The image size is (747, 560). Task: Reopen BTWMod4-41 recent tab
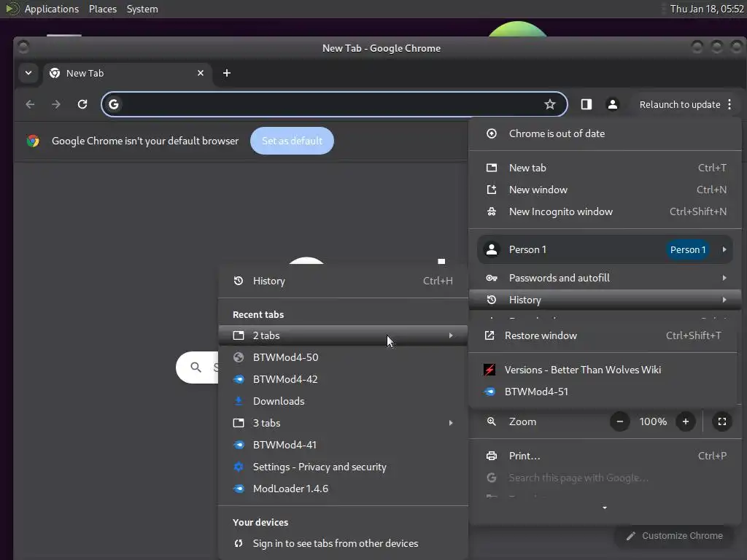click(343, 445)
